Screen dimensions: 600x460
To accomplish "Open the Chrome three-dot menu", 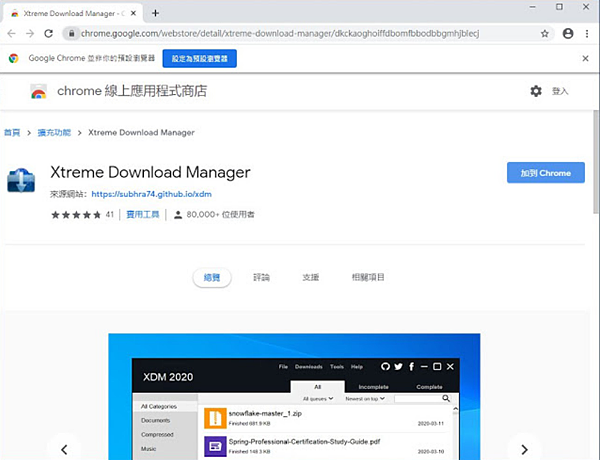I will [x=587, y=34].
